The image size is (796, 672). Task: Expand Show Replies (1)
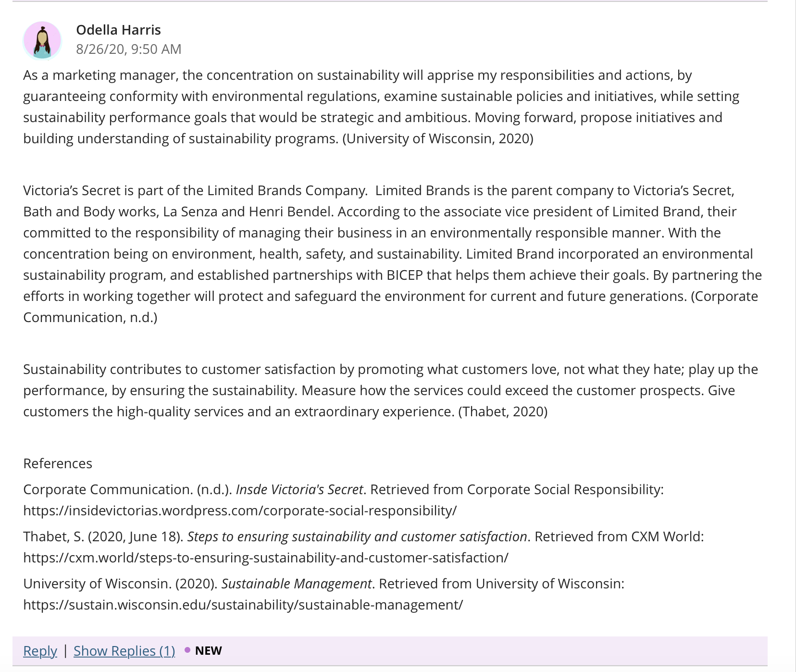[x=124, y=651]
